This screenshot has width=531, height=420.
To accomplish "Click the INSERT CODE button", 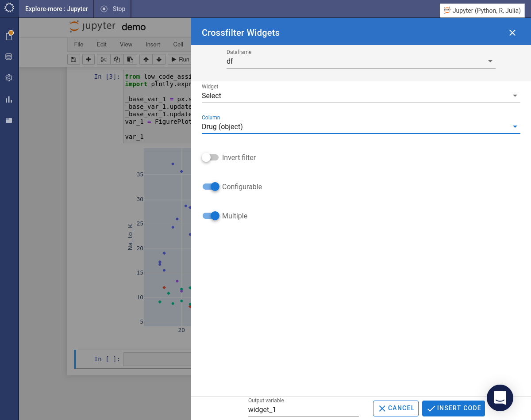I will [454, 409].
